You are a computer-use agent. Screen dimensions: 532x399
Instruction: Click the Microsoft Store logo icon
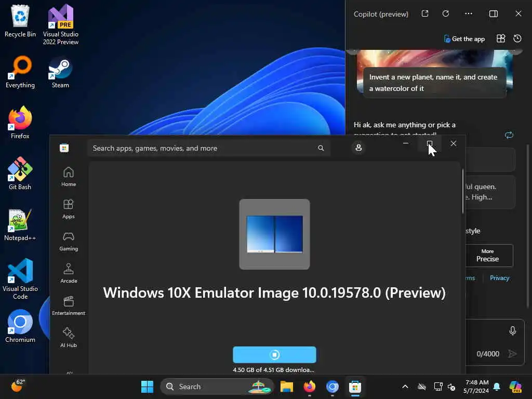[x=64, y=148]
